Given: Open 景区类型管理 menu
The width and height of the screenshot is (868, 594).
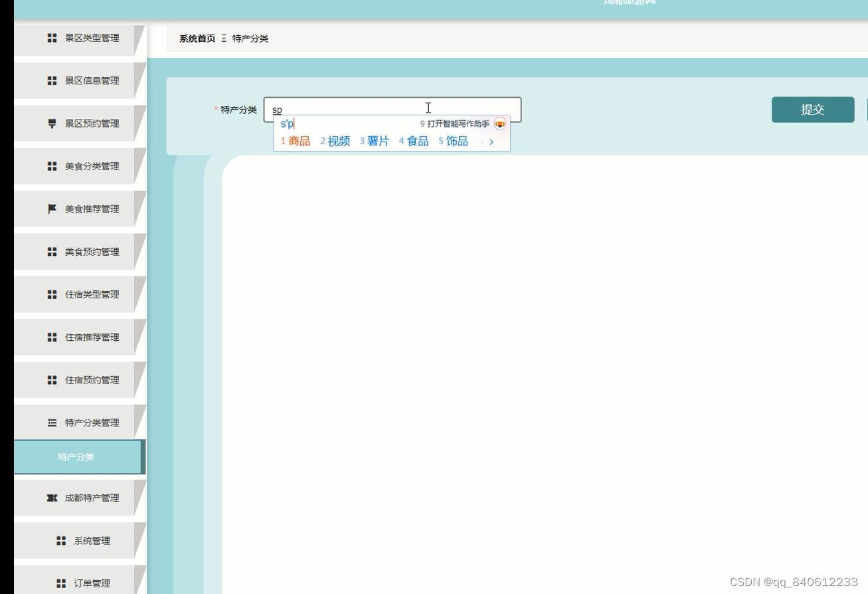Looking at the screenshot, I should (x=80, y=40).
